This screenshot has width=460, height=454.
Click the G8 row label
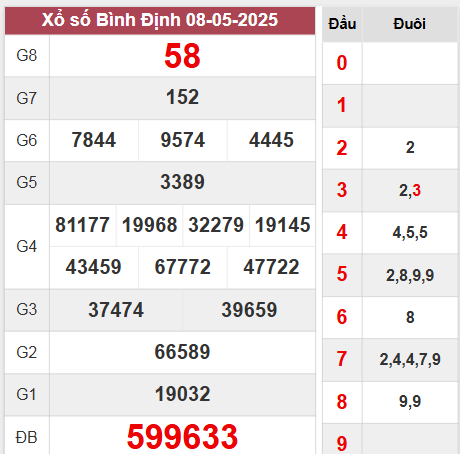click(x=27, y=56)
